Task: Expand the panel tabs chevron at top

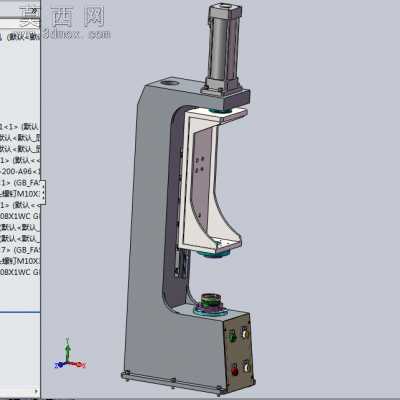Action: click(34, 11)
